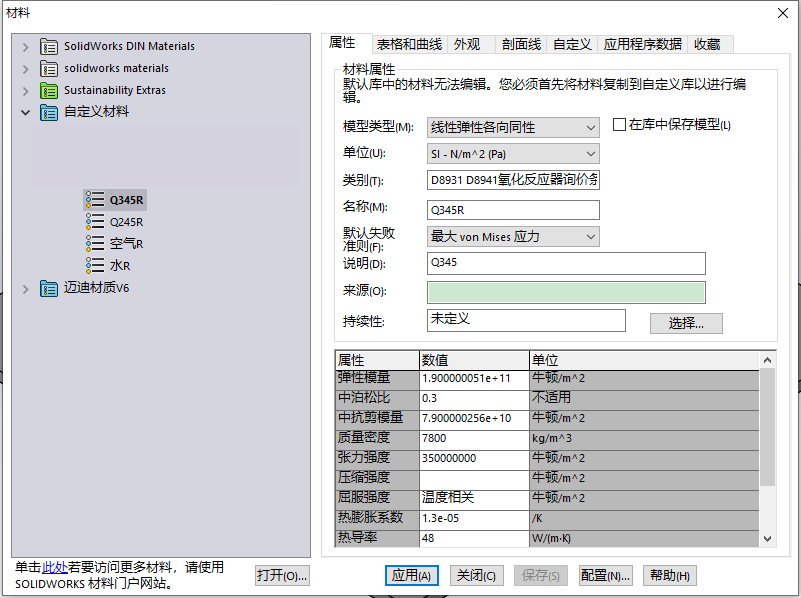Expand the SolidWorks DIN Materials tree node

tap(26, 47)
